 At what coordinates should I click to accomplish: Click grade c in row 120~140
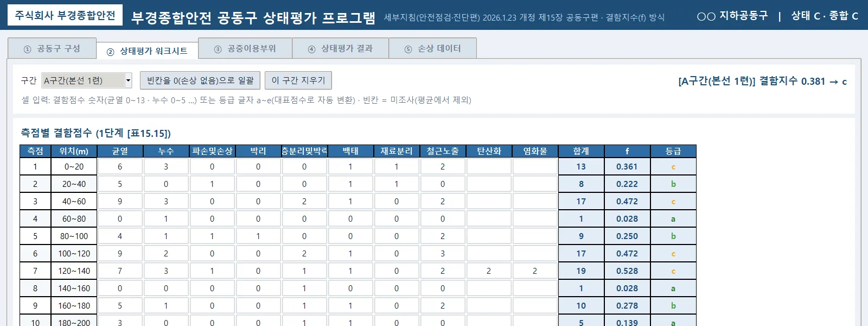point(673,271)
